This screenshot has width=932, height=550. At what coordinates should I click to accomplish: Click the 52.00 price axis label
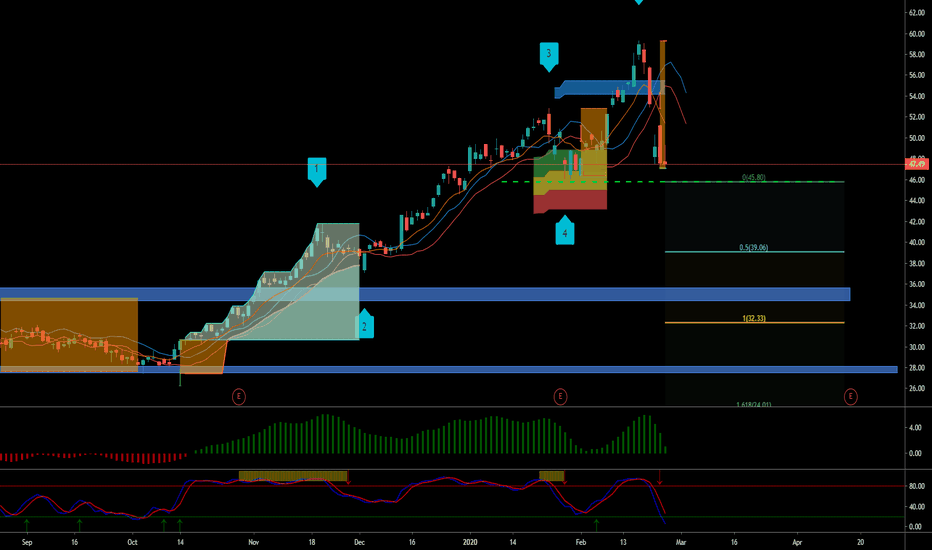pos(917,117)
